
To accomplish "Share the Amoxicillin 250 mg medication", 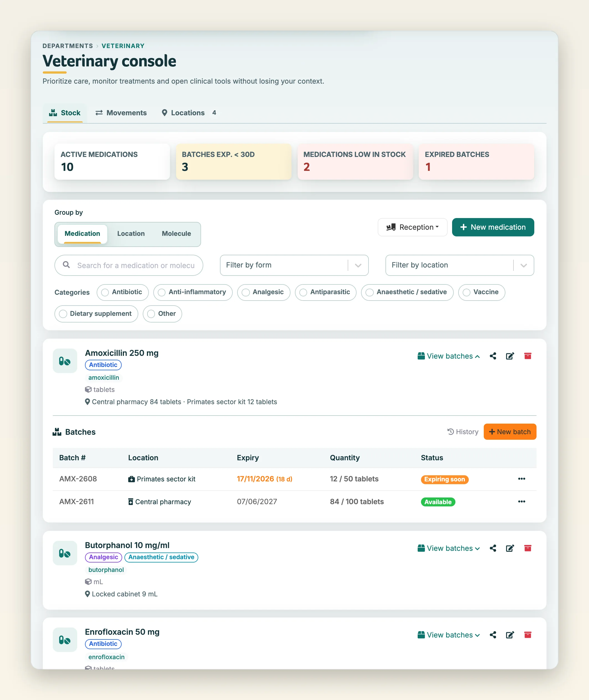I will (x=493, y=356).
